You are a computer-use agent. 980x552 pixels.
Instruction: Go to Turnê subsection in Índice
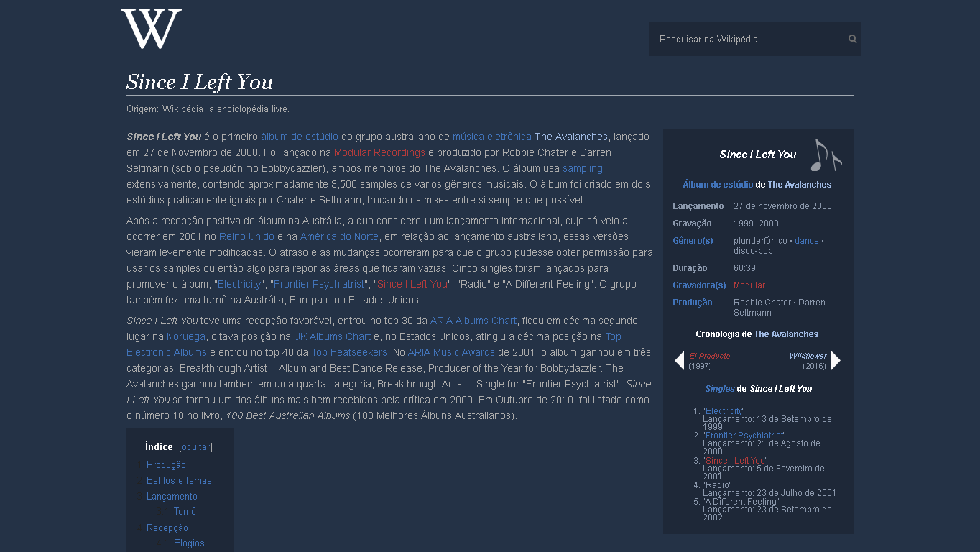(x=185, y=512)
